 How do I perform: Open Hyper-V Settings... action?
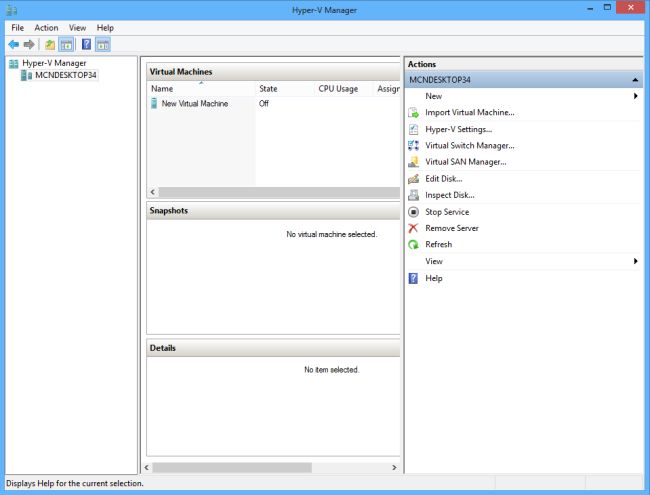click(458, 129)
